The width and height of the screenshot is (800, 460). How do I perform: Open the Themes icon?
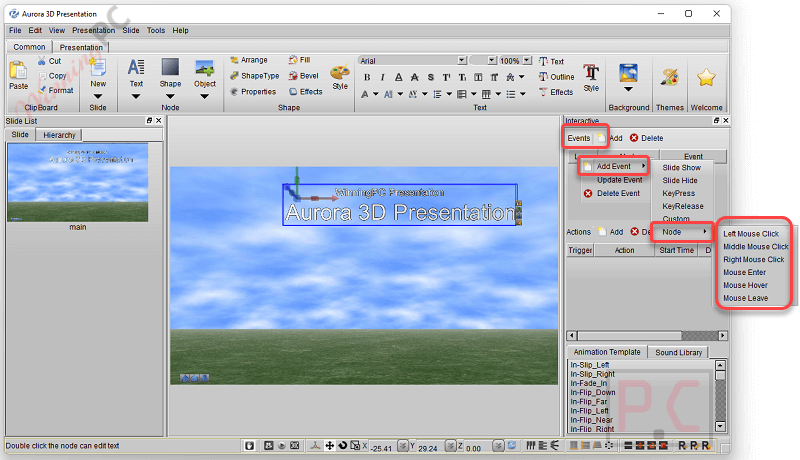tap(669, 78)
